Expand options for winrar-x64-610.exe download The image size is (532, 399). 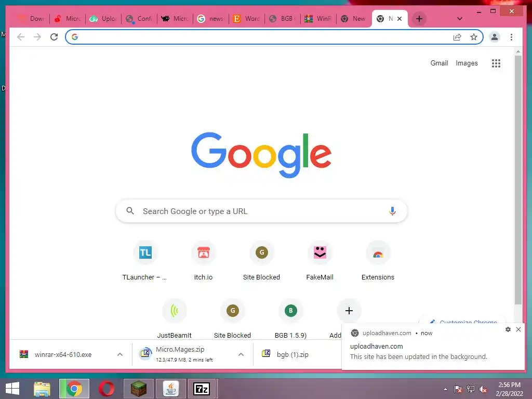click(x=120, y=354)
